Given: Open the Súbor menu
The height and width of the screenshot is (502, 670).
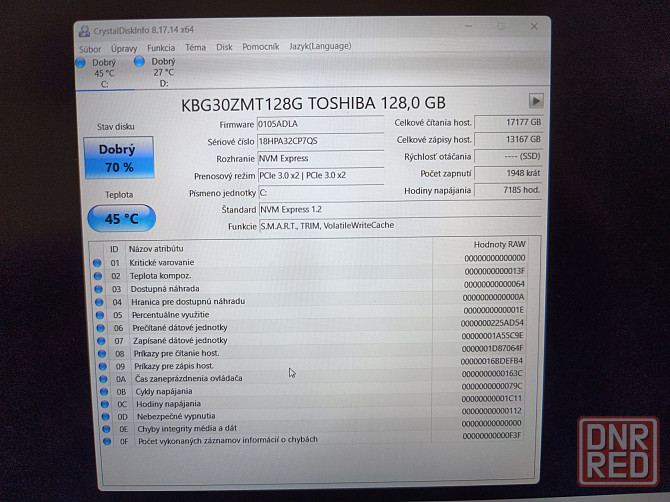Looking at the screenshot, I should (90, 49).
